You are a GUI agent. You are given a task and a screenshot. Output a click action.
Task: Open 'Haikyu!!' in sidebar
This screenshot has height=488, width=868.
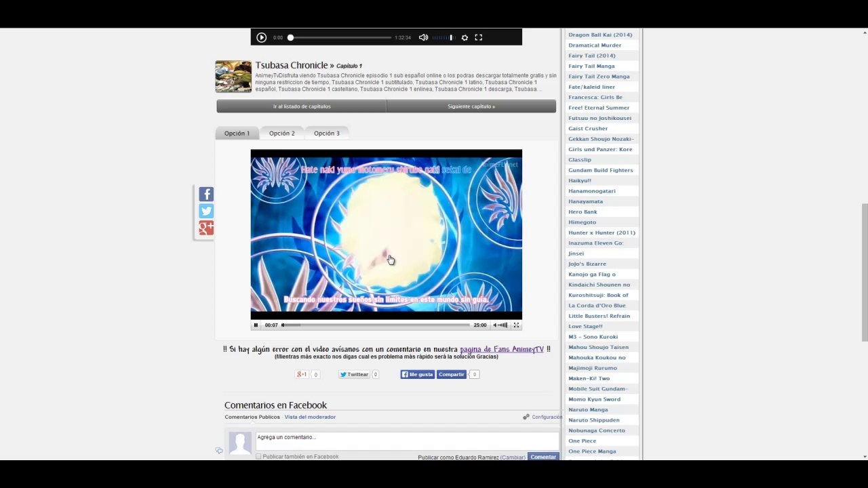tap(580, 181)
